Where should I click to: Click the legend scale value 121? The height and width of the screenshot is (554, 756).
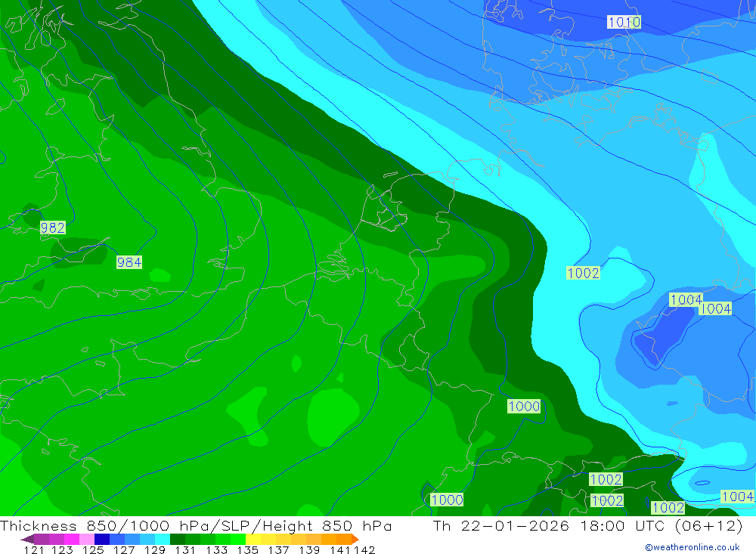(34, 549)
